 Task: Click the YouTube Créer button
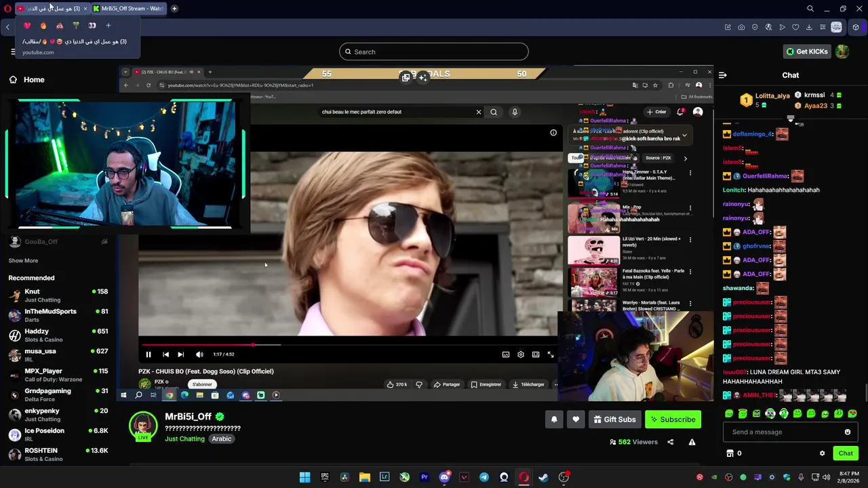tap(656, 112)
